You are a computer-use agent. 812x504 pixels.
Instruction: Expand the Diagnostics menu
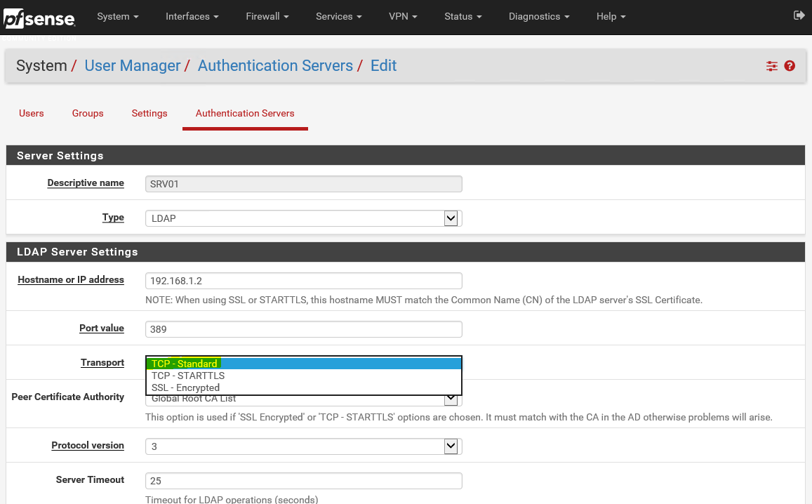(x=538, y=16)
